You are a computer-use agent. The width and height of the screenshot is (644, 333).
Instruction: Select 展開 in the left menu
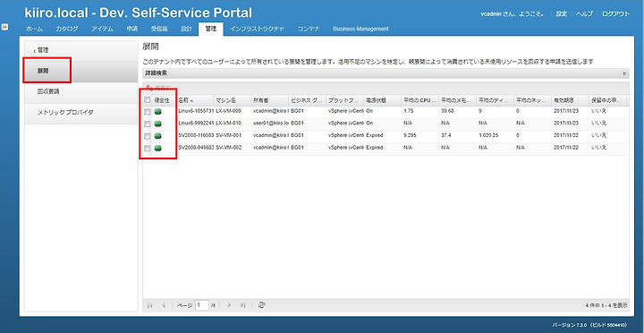click(80, 71)
